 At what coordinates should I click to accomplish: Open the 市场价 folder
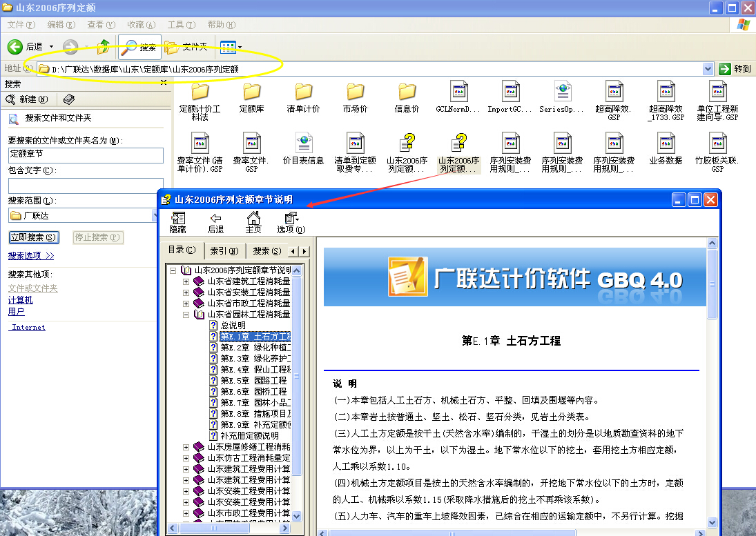[x=356, y=98]
